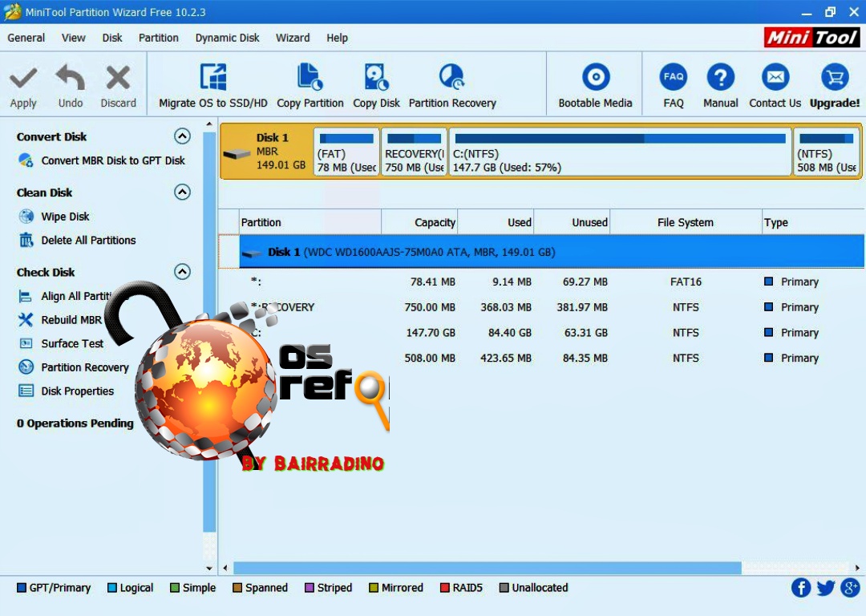Click the horizontal scrollbar right arrow
This screenshot has width=866, height=616.
click(857, 568)
